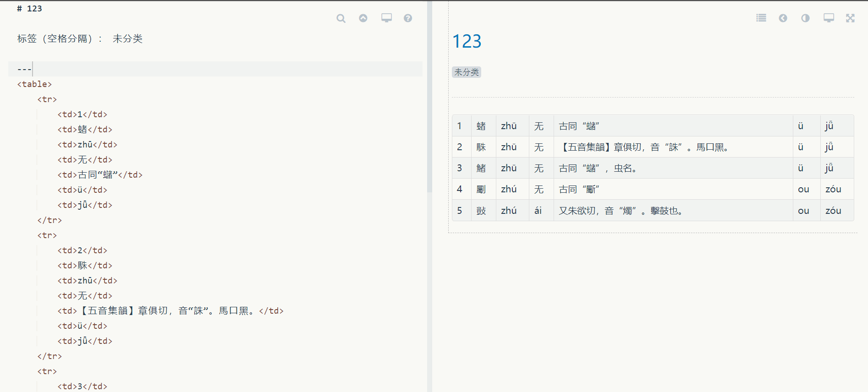Click the zóu cell in row 5
The image size is (868, 392).
pyautogui.click(x=837, y=211)
